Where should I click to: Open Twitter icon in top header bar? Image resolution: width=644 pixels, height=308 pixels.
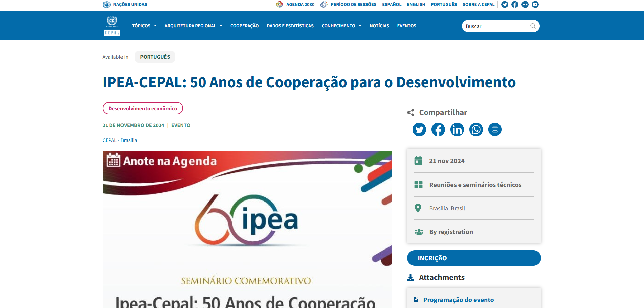click(x=505, y=4)
